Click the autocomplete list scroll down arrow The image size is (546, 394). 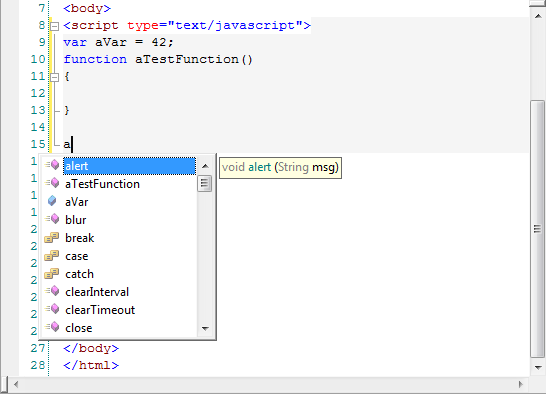[x=205, y=328]
